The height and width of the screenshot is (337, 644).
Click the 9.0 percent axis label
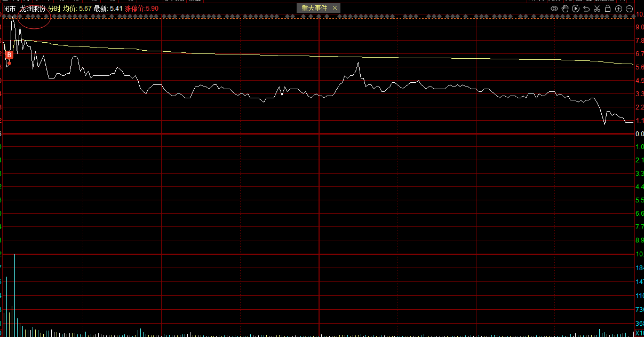(639, 28)
